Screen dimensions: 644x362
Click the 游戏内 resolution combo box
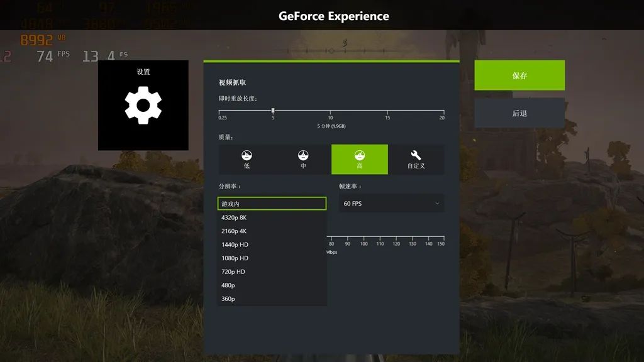[x=272, y=204]
